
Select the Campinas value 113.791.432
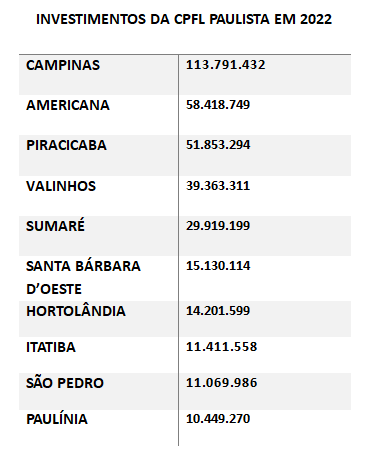pyautogui.click(x=225, y=65)
